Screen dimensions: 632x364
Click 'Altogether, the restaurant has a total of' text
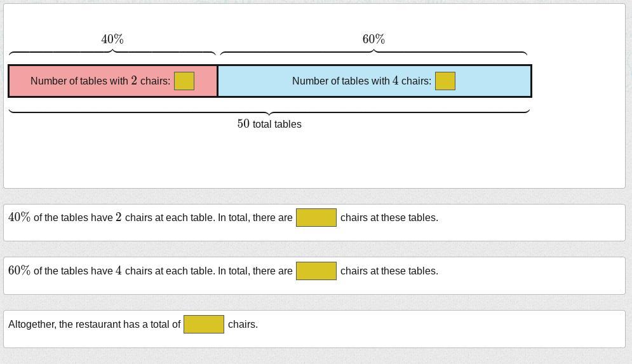pyautogui.click(x=94, y=325)
